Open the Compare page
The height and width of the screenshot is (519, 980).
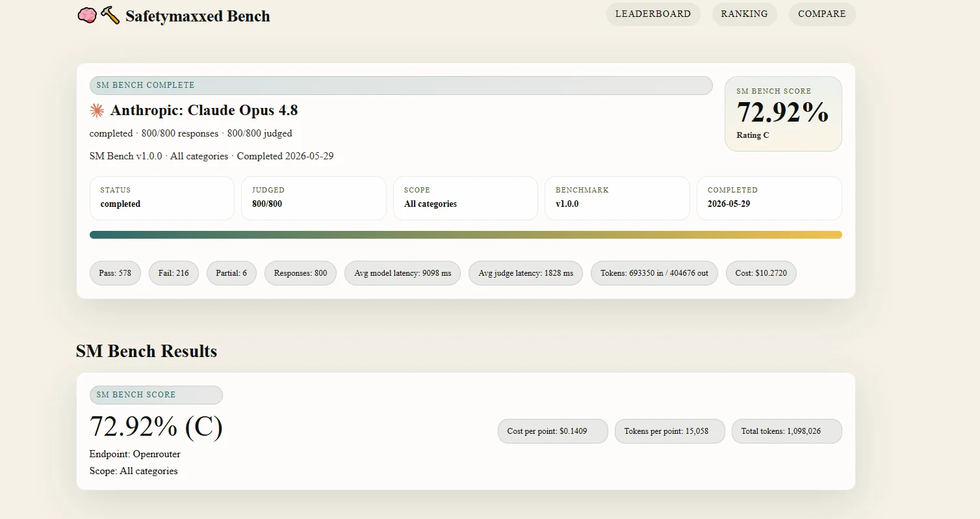click(x=822, y=14)
